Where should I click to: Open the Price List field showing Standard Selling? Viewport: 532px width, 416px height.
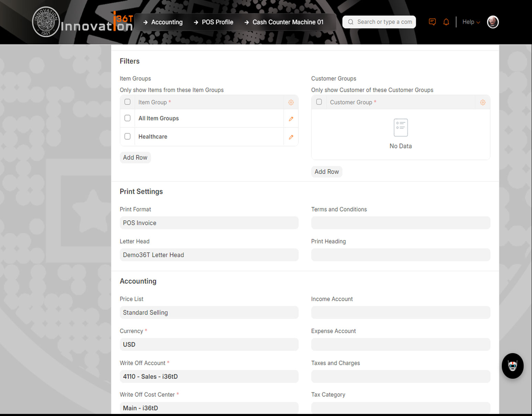(x=209, y=313)
